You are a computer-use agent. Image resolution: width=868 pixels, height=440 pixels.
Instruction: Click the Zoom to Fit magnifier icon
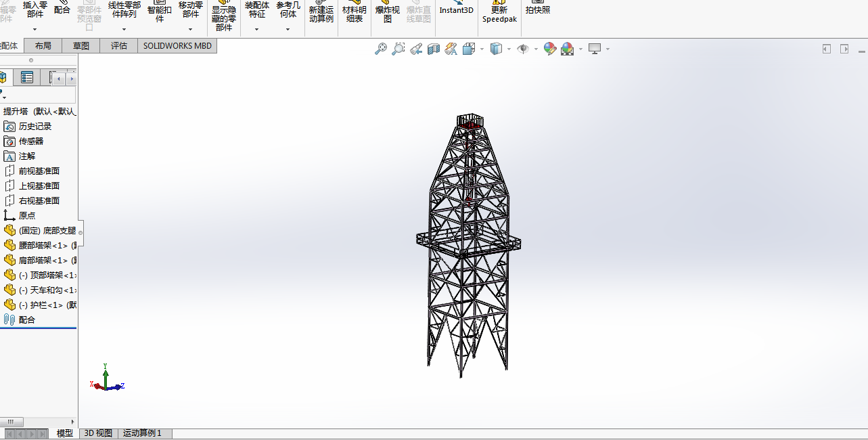pos(381,49)
